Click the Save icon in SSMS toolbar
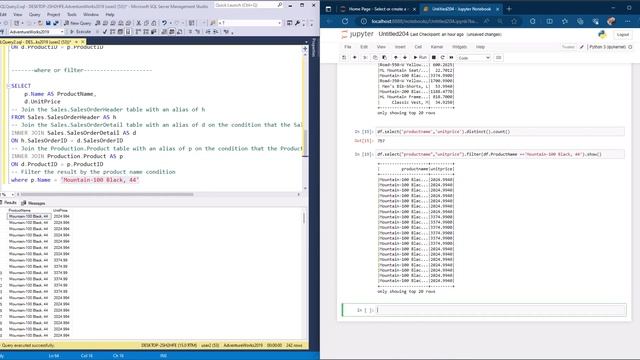Screen dimensions: 640x360 click(x=48, y=23)
